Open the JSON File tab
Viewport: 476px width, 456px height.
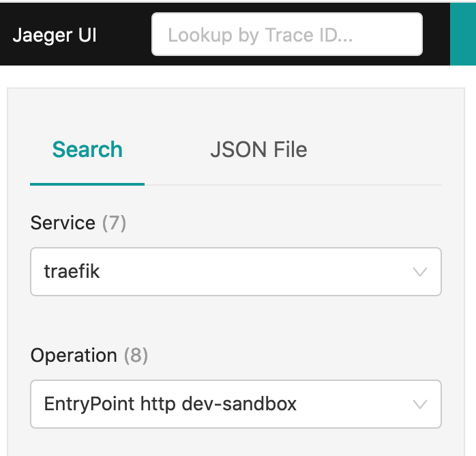[x=258, y=149]
